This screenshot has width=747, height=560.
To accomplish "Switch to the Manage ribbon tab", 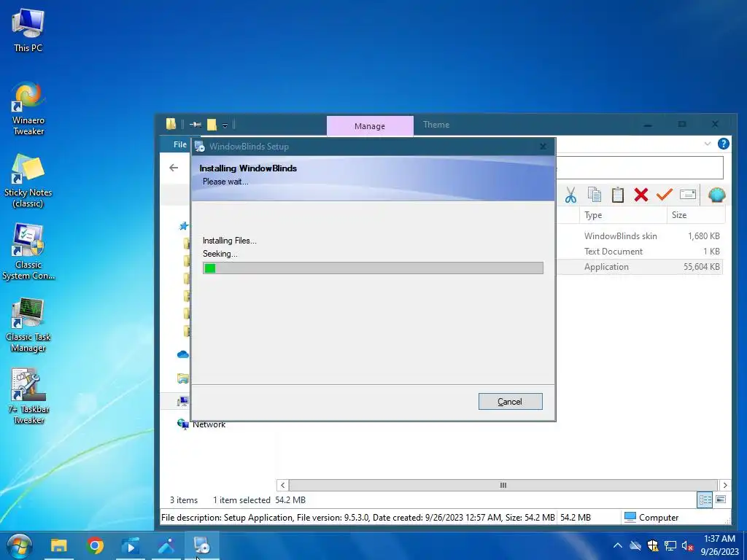I will [x=370, y=126].
